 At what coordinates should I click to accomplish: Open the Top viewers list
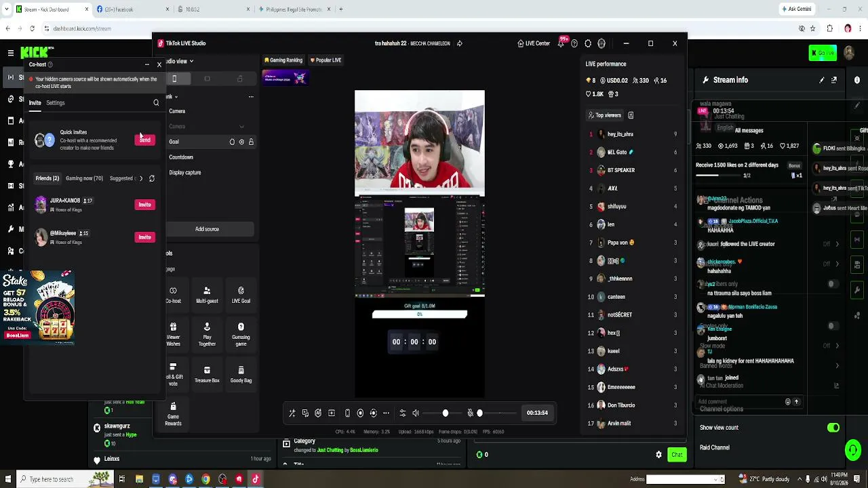[x=605, y=115]
